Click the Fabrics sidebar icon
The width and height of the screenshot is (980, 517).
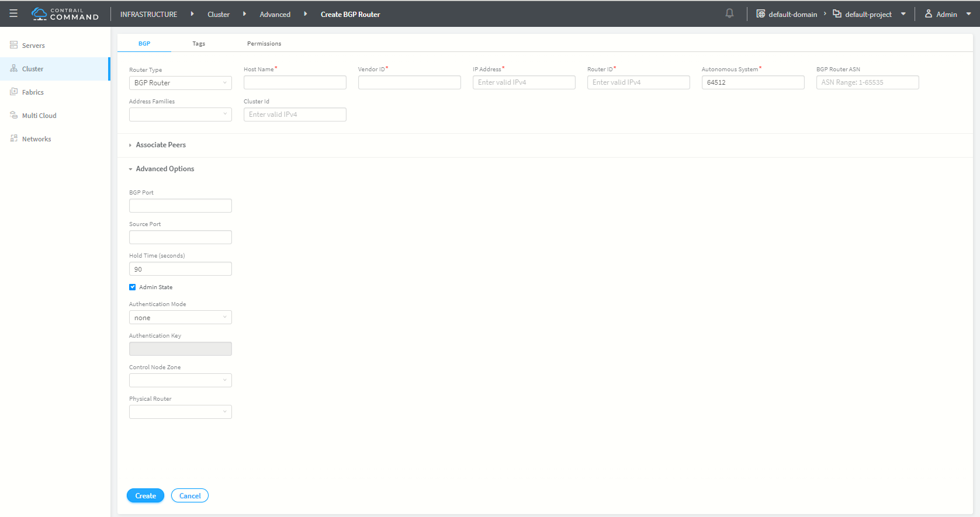point(14,92)
